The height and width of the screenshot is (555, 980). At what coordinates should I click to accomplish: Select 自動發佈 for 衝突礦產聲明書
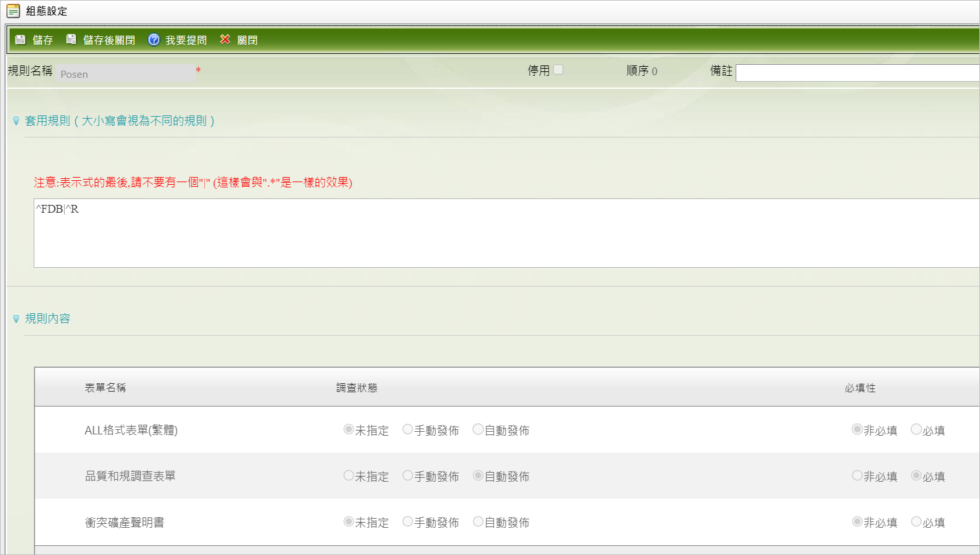[x=478, y=521]
